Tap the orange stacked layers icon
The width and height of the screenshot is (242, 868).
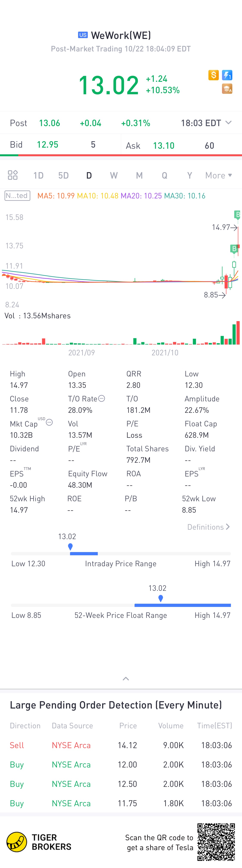(227, 89)
